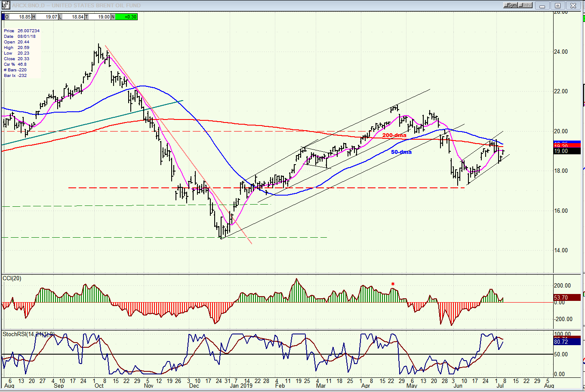The width and height of the screenshot is (585, 392).
Task: Click the High 20.59 cursor readout
Action: pos(17,48)
